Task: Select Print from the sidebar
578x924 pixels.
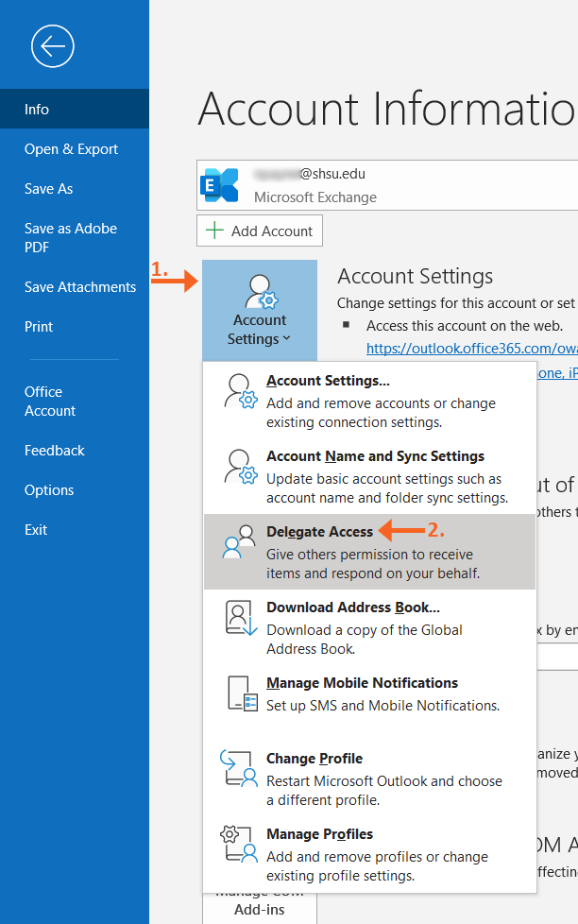Action: coord(39,326)
